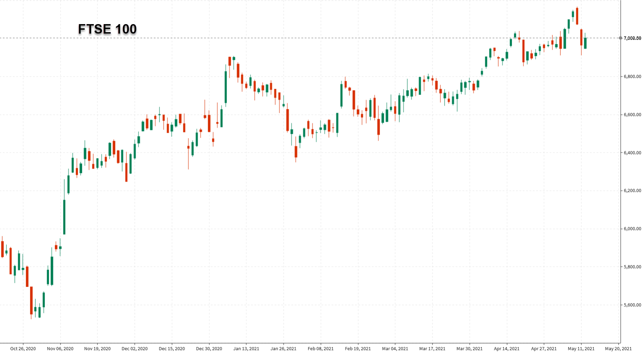
Task: Select the Dec 15, 2020 date label
Action: [x=172, y=348]
